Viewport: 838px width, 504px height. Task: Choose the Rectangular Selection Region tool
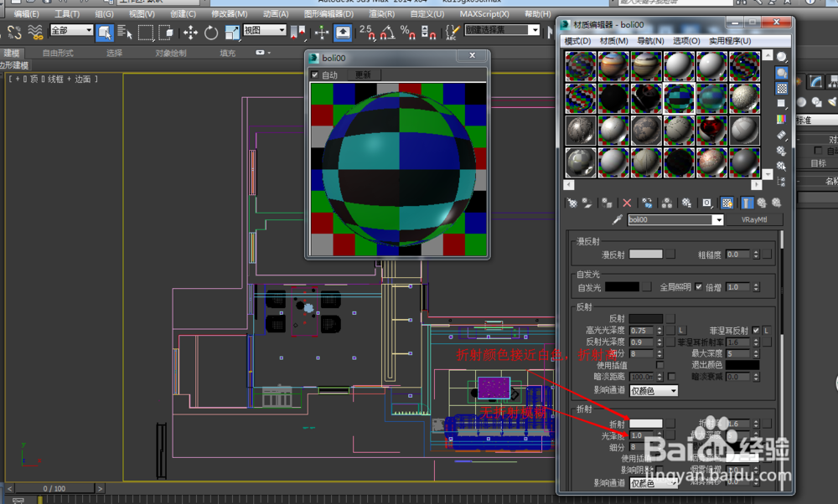pyautogui.click(x=145, y=33)
